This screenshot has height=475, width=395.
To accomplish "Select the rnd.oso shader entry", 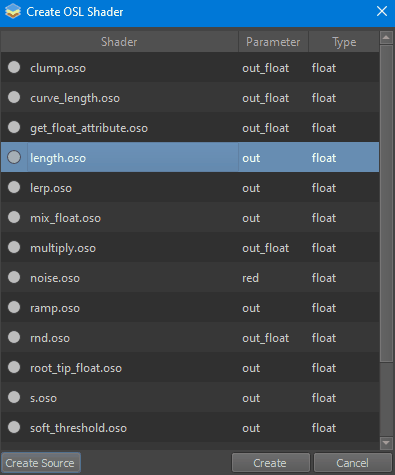I will pyautogui.click(x=190, y=337).
